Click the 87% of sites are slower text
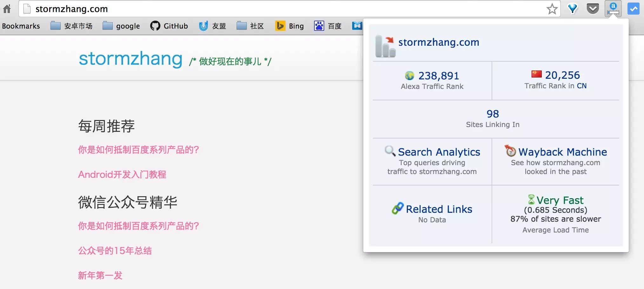644x289 pixels. 556,219
